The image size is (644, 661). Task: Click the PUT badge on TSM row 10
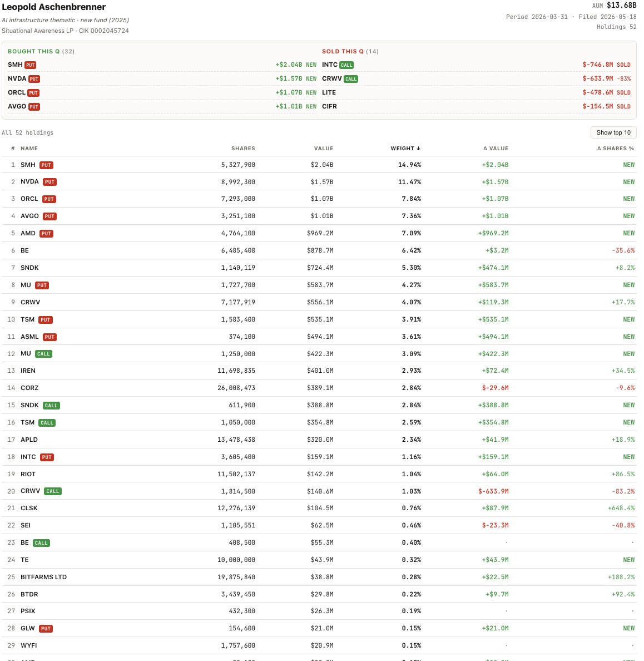pos(46,320)
